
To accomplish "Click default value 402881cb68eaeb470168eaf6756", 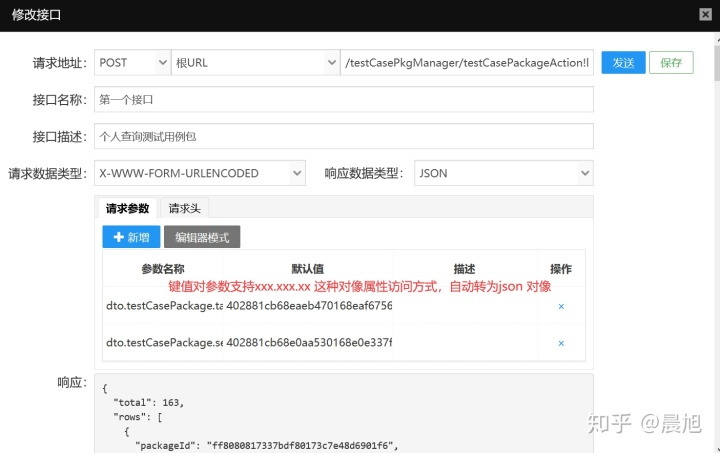I will [x=309, y=306].
